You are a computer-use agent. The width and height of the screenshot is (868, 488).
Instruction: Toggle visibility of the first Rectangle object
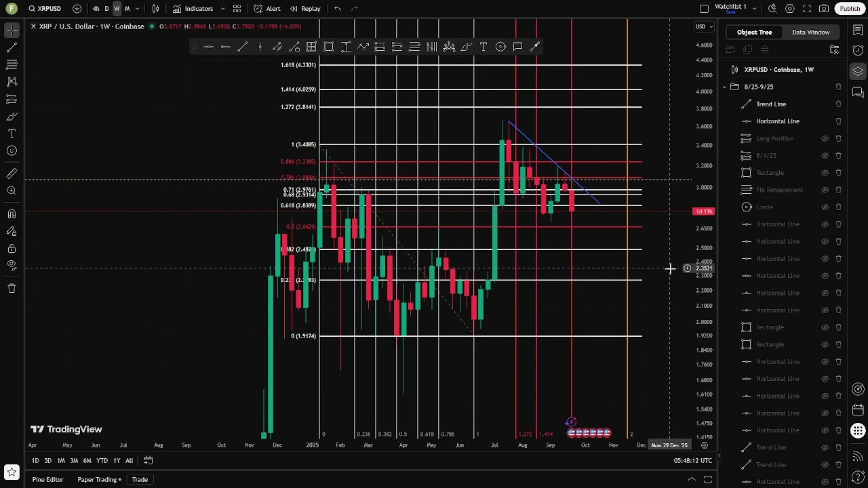[x=825, y=173]
